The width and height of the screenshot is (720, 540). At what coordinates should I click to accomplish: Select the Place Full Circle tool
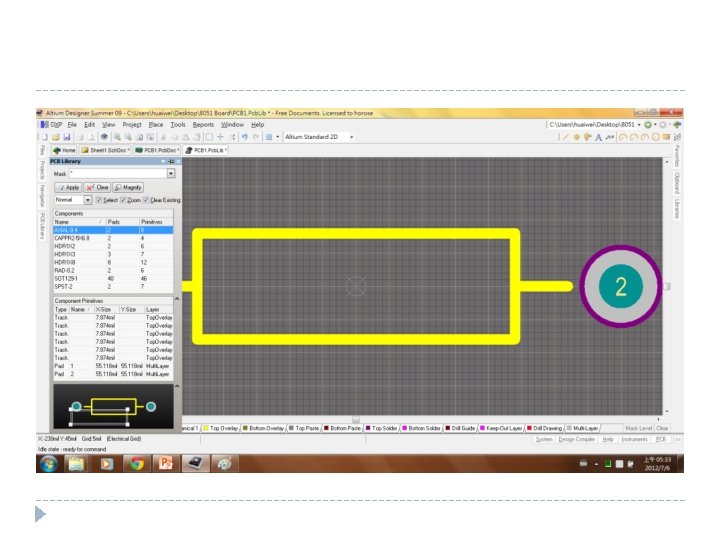click(656, 137)
